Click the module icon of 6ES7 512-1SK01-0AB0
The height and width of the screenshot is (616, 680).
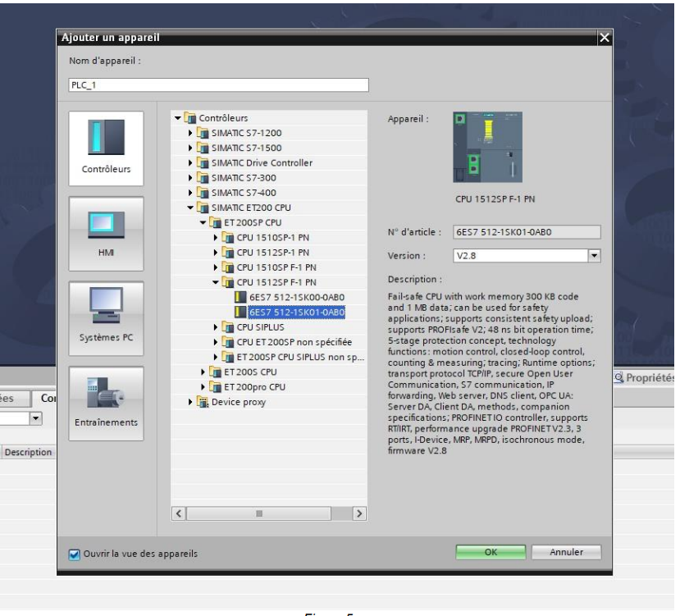click(240, 312)
